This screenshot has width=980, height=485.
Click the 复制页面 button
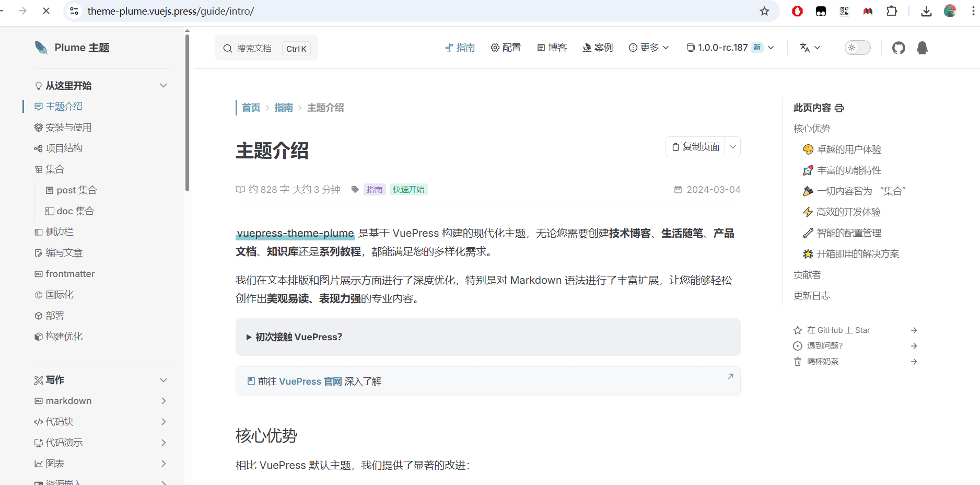[x=695, y=147]
